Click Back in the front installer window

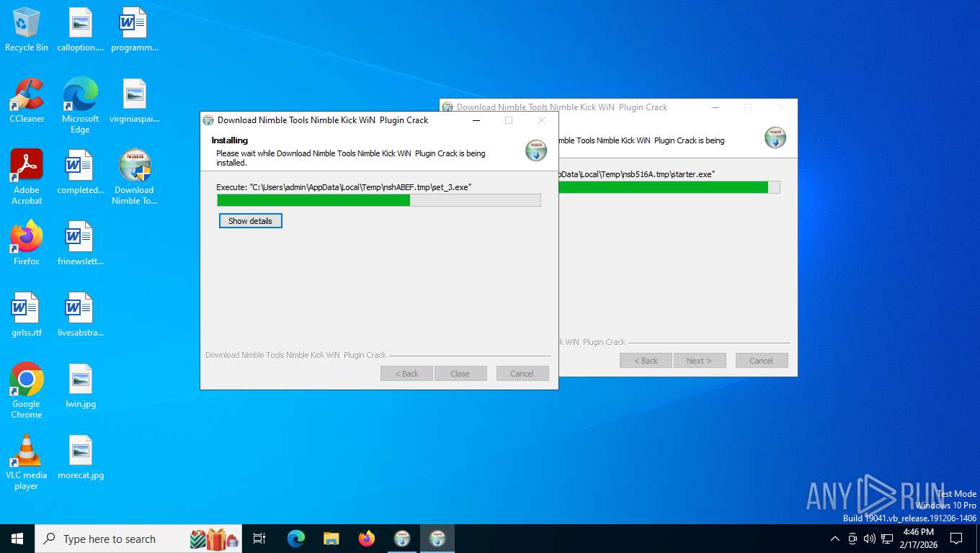coord(406,374)
